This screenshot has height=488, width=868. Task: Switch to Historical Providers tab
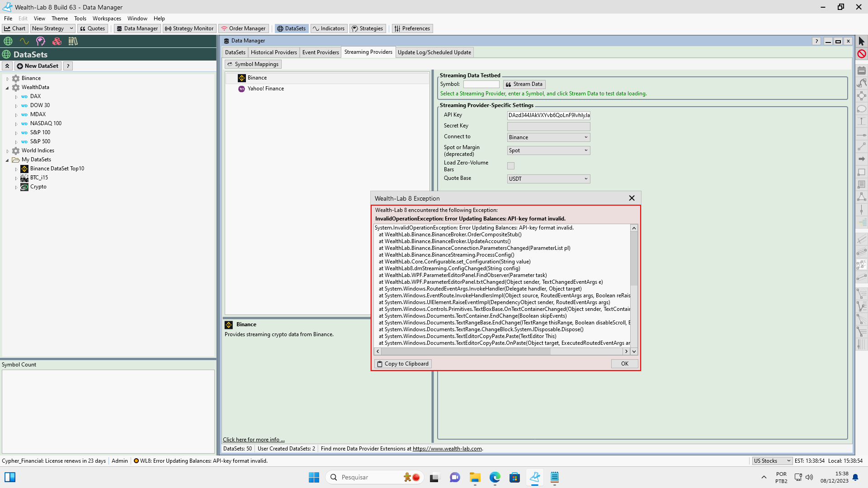pyautogui.click(x=274, y=52)
